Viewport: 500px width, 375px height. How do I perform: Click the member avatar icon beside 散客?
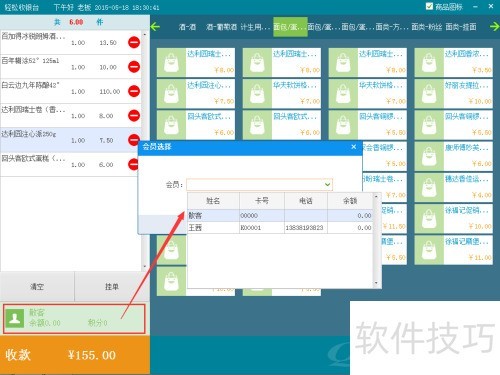coord(15,318)
